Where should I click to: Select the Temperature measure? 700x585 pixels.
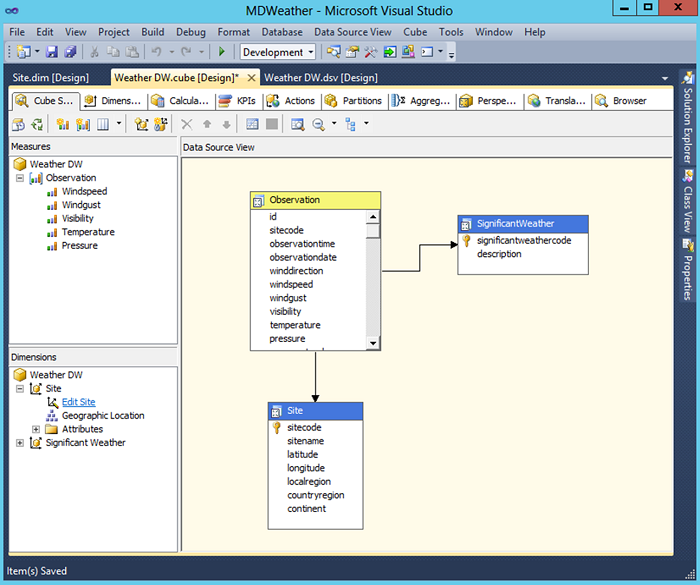coord(88,232)
